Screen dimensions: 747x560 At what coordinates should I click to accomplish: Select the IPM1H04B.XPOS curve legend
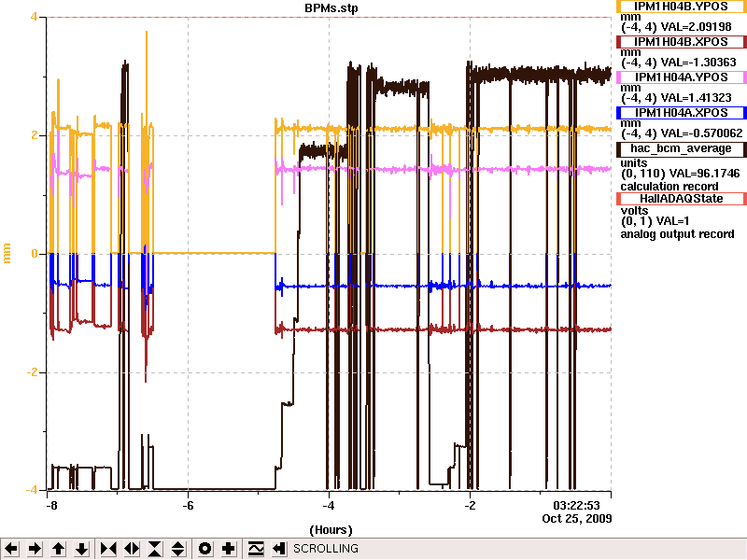[x=682, y=42]
